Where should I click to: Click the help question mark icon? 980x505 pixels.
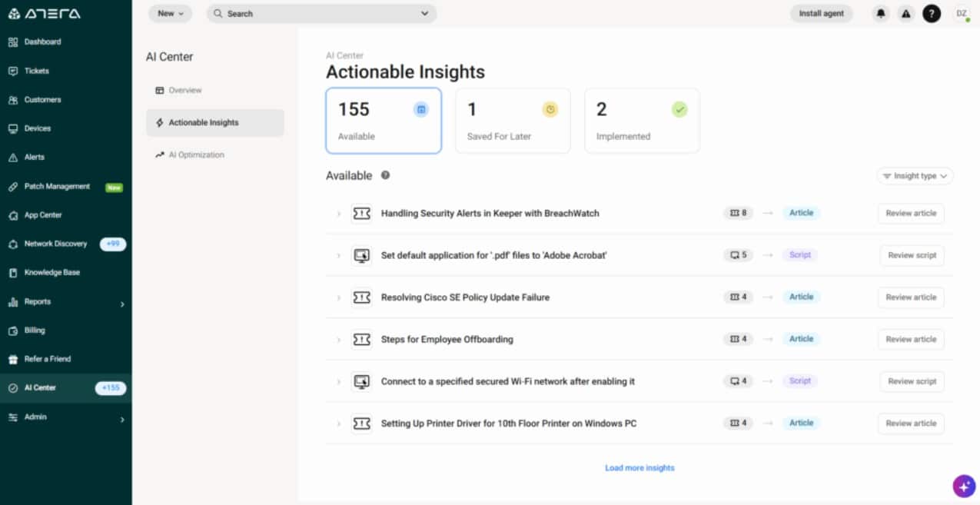(931, 14)
